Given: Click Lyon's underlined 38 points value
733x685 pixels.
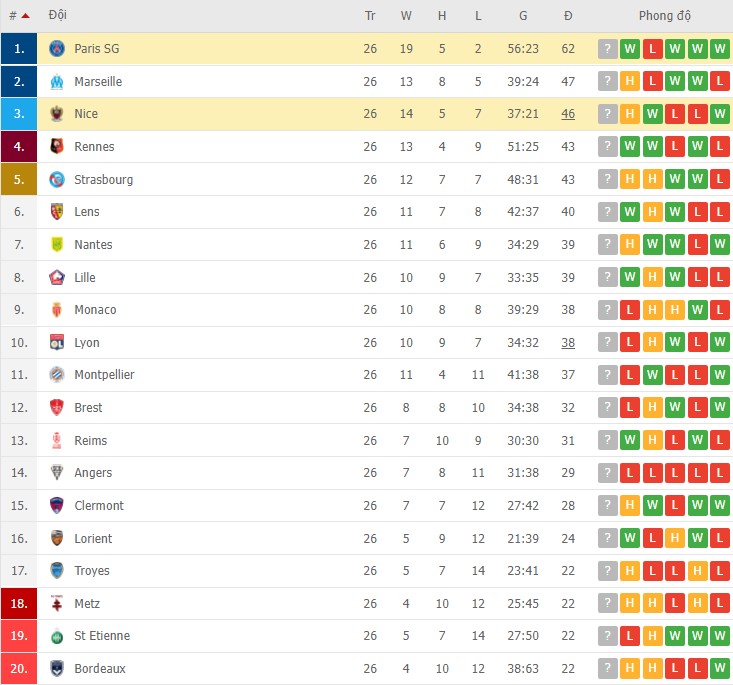Looking at the screenshot, I should coord(568,343).
